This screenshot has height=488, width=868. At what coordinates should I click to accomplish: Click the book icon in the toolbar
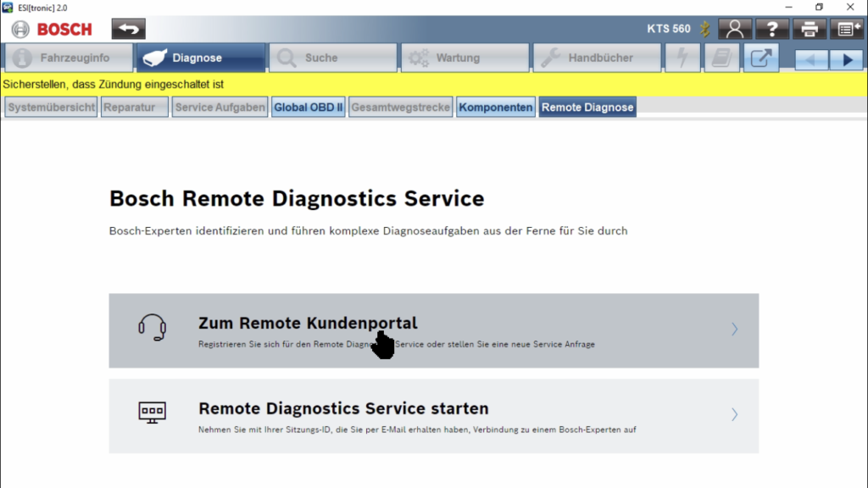(x=722, y=58)
